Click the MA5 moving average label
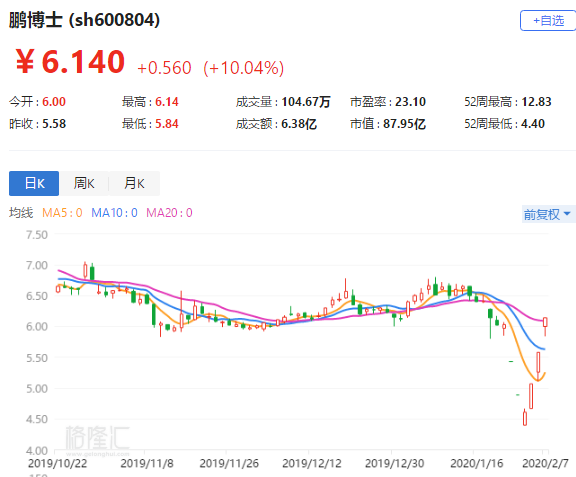 coord(62,212)
